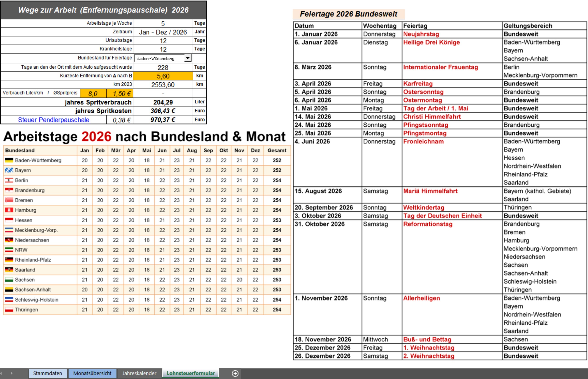The width and height of the screenshot is (588, 379).
Task: Go to the Jahreskalender sheet tab
Action: coord(139,373)
